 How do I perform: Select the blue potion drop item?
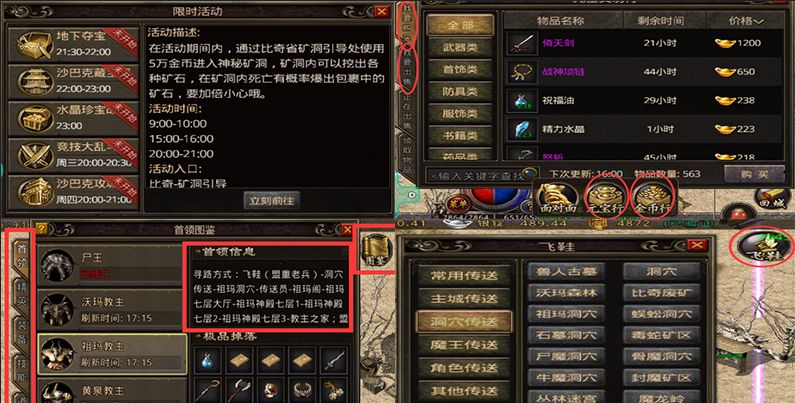tap(207, 360)
